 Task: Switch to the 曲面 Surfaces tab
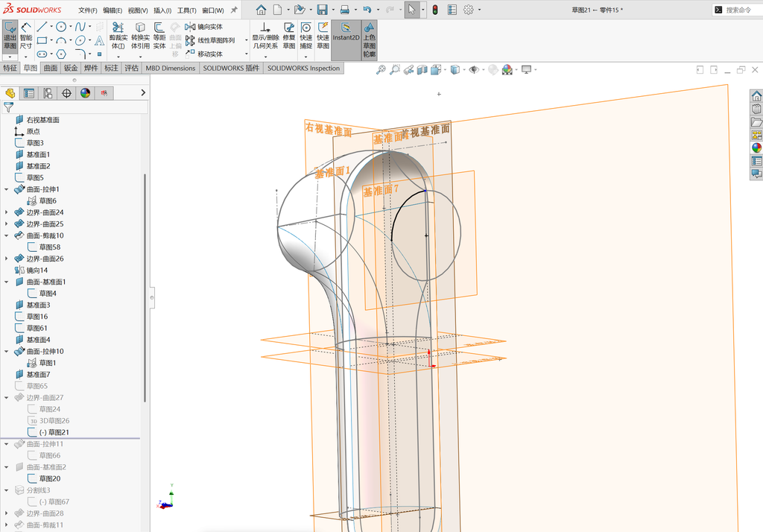(51, 68)
